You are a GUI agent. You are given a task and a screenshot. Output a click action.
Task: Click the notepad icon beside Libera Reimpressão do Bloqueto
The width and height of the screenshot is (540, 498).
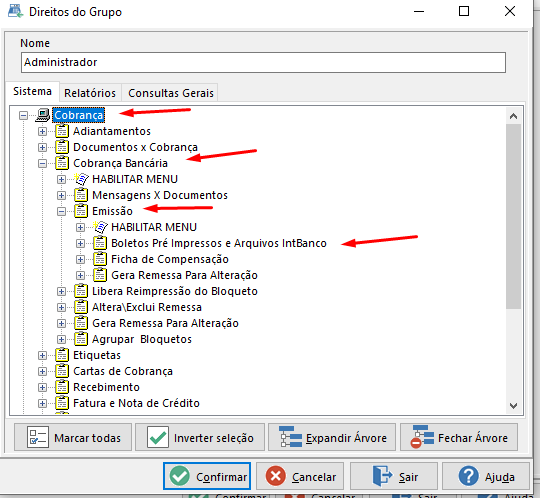click(81, 291)
